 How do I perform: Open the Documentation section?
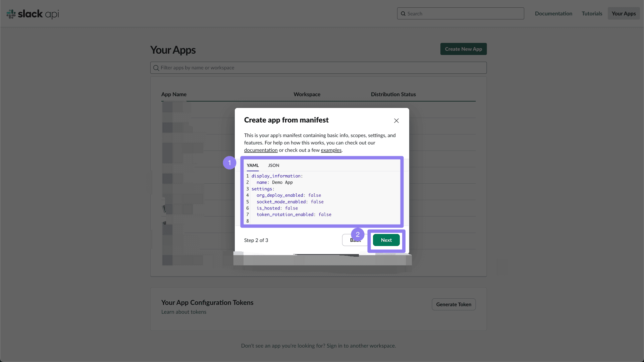point(553,13)
